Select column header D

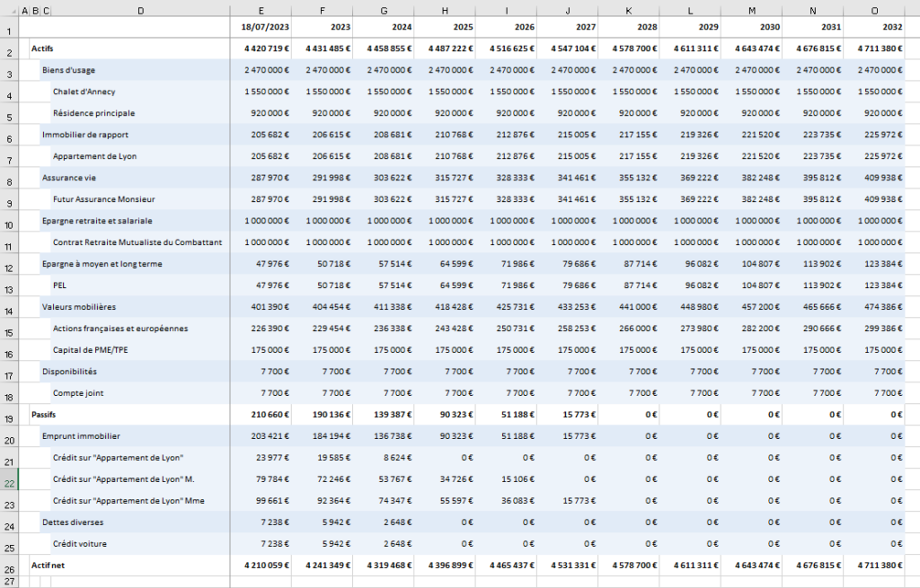141,10
